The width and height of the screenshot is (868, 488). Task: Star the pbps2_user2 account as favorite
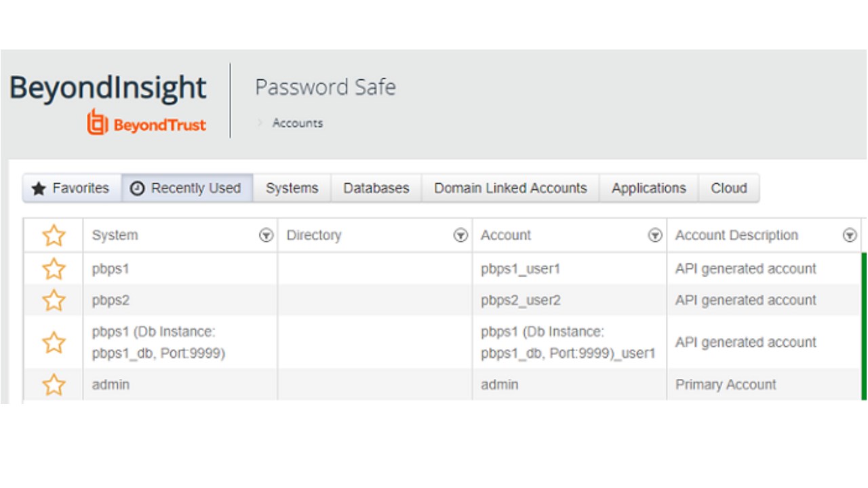pos(54,300)
